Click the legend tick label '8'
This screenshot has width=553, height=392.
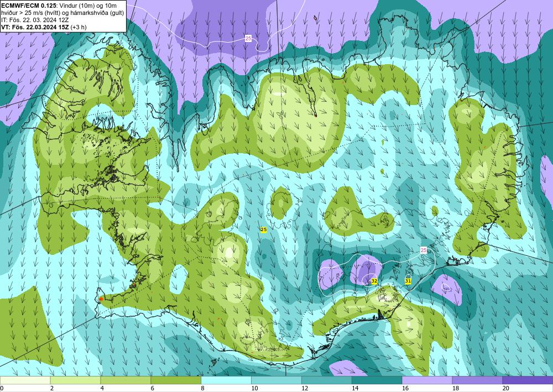202,388
